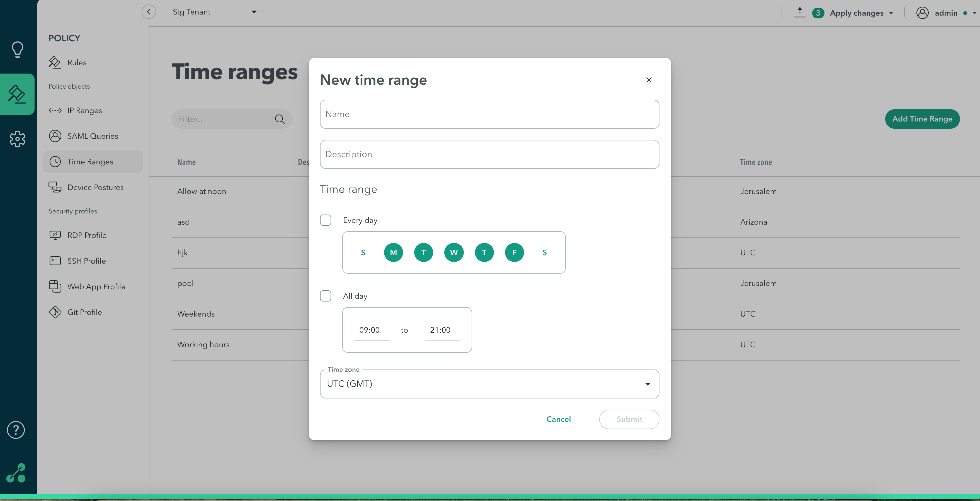Enable the Every day checkbox
Viewport: 980px width, 501px height.
point(326,220)
